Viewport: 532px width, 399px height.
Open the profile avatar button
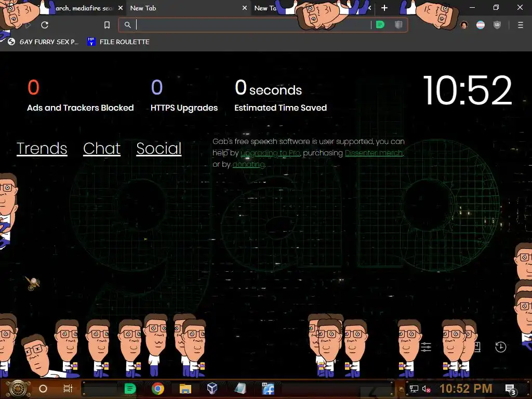(464, 25)
